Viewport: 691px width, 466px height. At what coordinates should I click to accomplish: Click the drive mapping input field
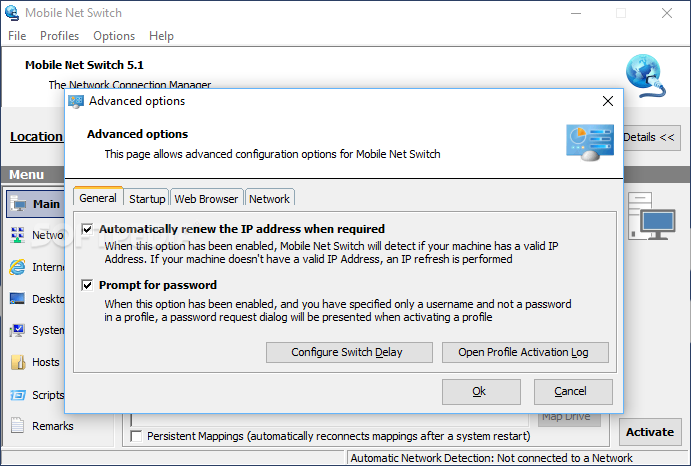pos(329,419)
